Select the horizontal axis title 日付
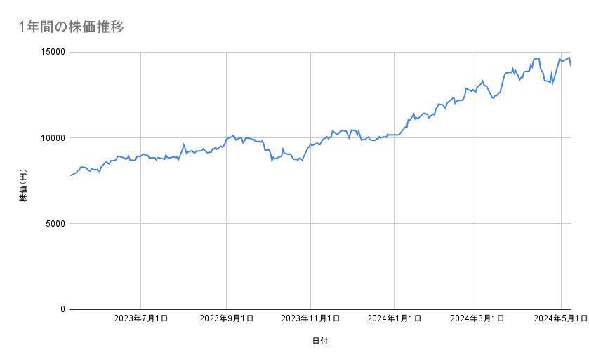This screenshot has height=364, width=589. (320, 341)
